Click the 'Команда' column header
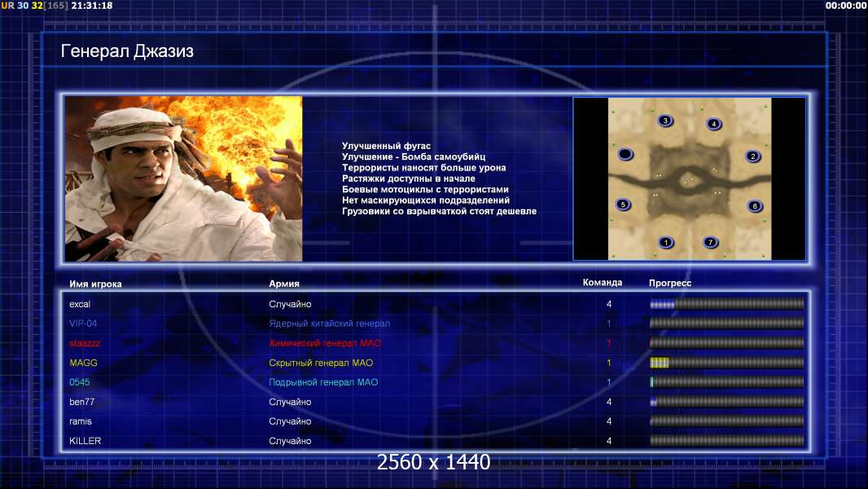 603,283
